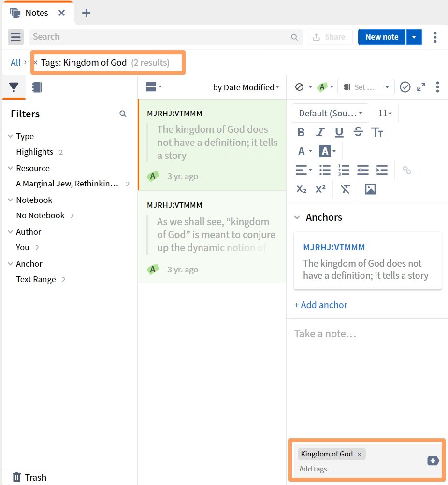The width and height of the screenshot is (448, 485).
Task: Open the note list view layout dropdown
Action: (154, 87)
